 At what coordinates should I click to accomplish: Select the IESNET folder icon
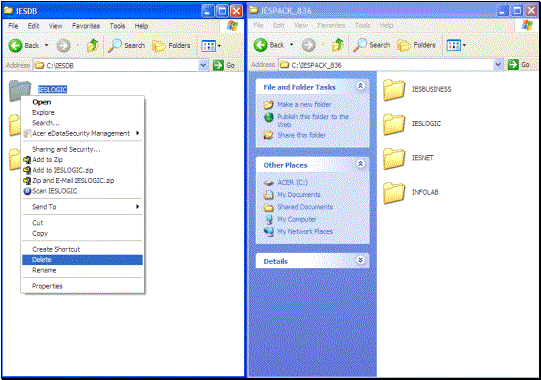[394, 158]
